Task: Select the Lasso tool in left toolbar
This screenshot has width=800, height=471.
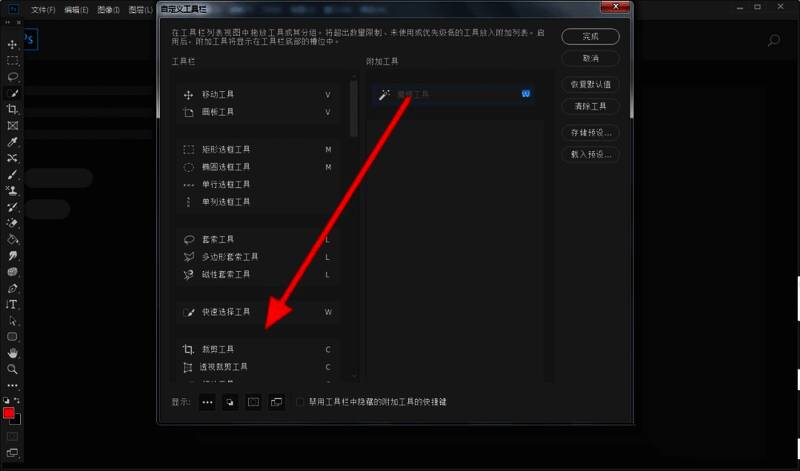Action: [12, 77]
